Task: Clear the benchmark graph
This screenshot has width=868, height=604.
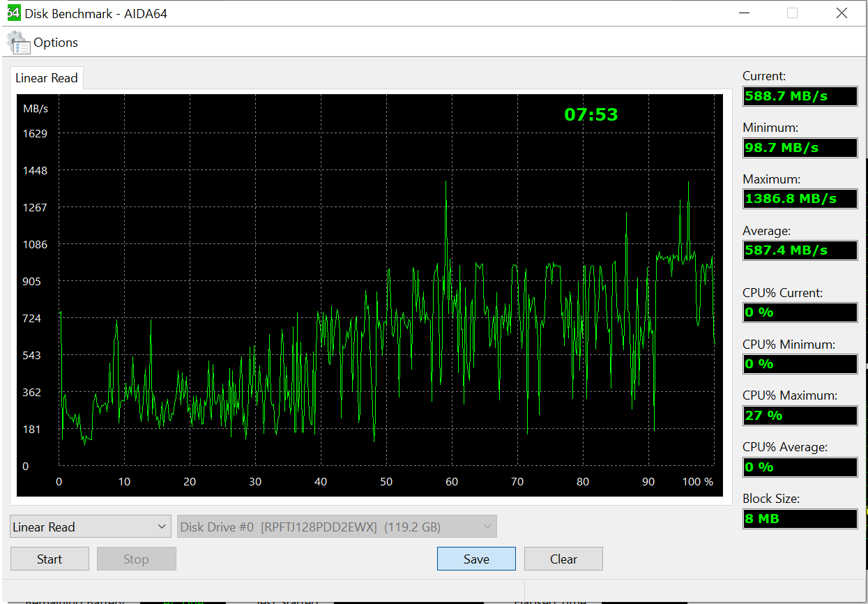Action: (x=563, y=559)
